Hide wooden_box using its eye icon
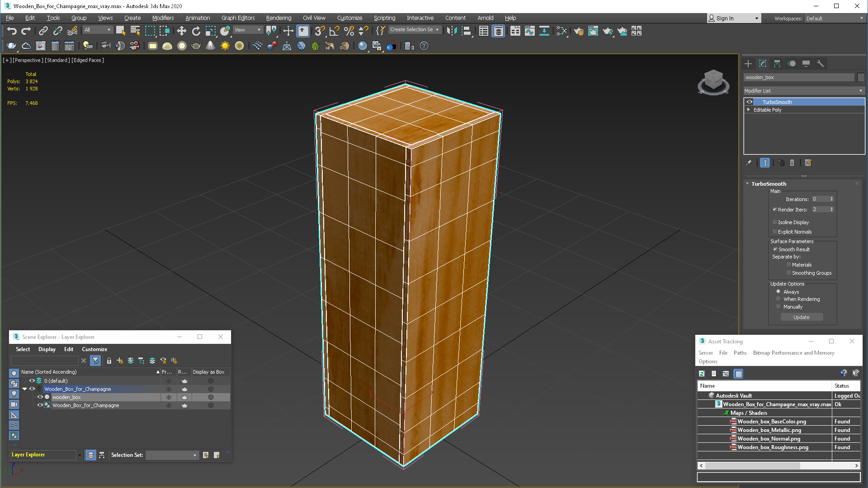This screenshot has height=488, width=868. [x=40, y=397]
